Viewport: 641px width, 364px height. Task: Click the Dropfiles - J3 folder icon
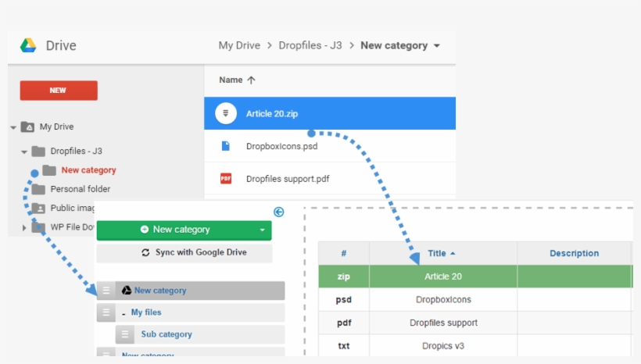click(x=38, y=152)
